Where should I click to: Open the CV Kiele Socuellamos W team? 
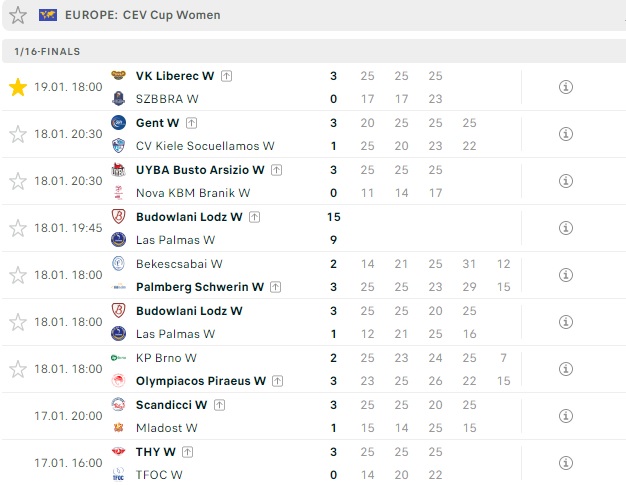pos(205,146)
